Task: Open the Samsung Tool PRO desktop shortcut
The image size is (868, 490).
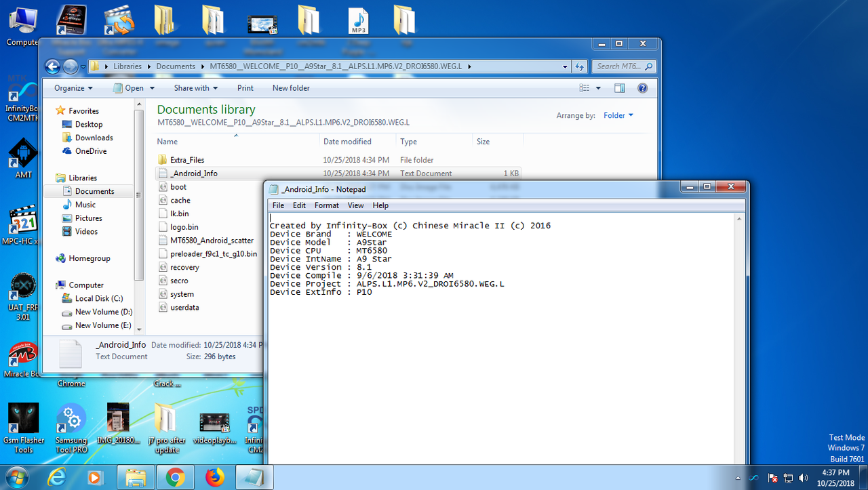Action: (71, 429)
